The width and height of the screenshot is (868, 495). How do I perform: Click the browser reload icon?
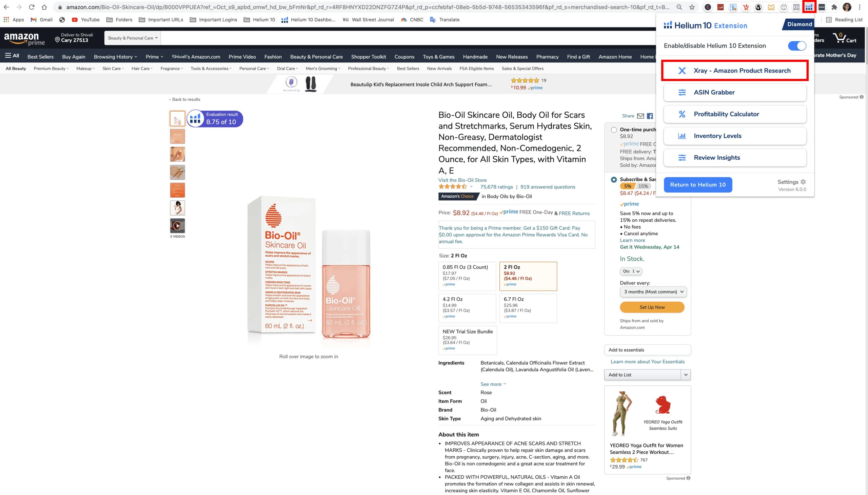coord(32,7)
